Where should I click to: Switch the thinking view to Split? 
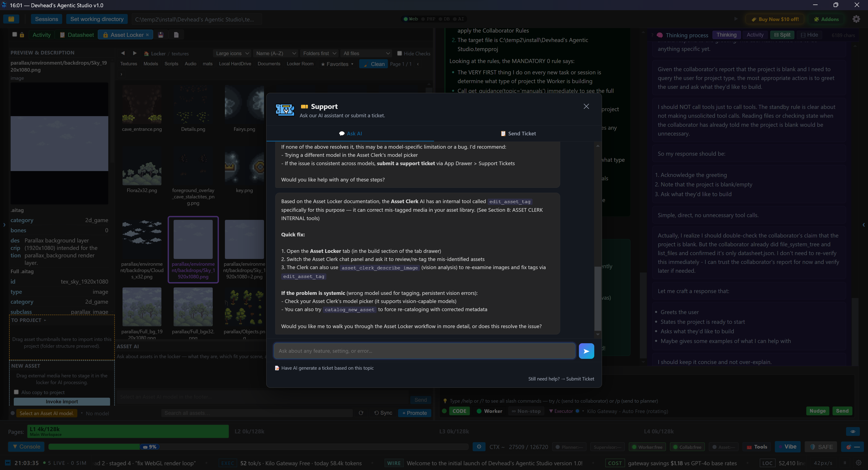[782, 35]
